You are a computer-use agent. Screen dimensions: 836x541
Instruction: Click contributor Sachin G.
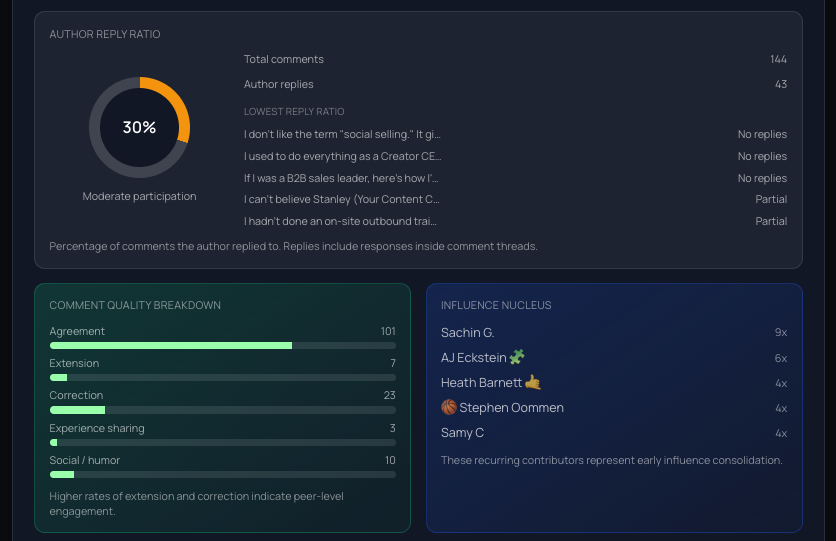(x=468, y=333)
